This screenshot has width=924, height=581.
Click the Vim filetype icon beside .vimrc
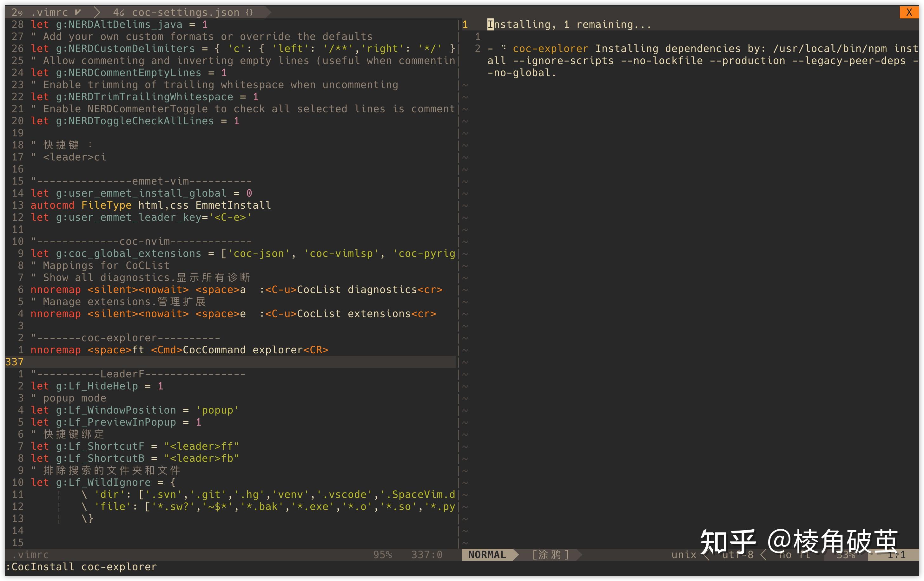[78, 13]
